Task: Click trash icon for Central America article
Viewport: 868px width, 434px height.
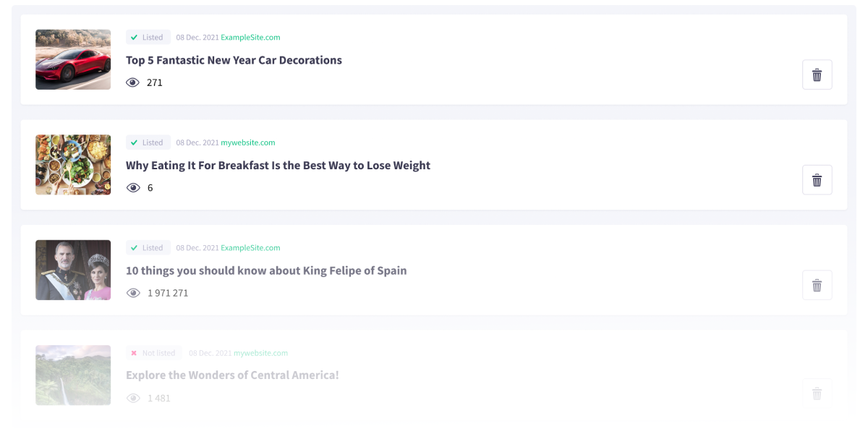Action: (817, 393)
